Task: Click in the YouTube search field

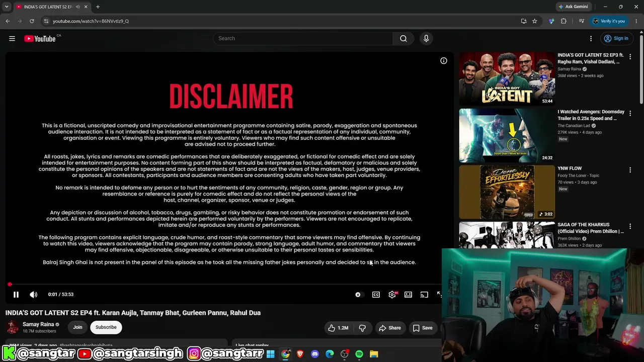Action: pyautogui.click(x=303, y=39)
